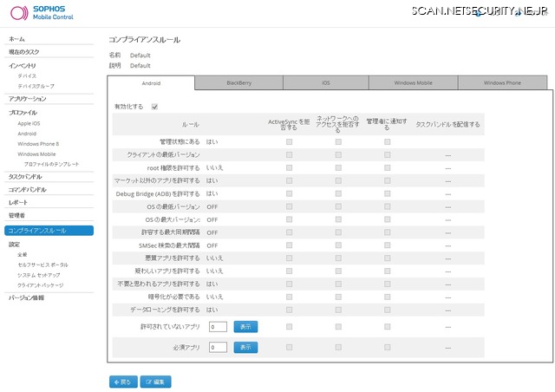The width and height of the screenshot is (555, 392).
Task: Expand the インベントリ sidebar section
Action: click(23, 65)
